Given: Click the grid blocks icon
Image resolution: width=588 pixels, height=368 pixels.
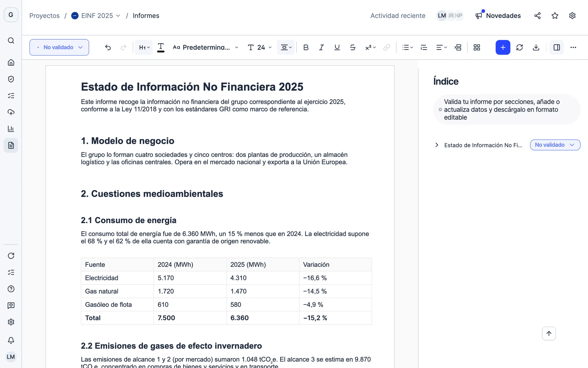Looking at the screenshot, I should [477, 47].
